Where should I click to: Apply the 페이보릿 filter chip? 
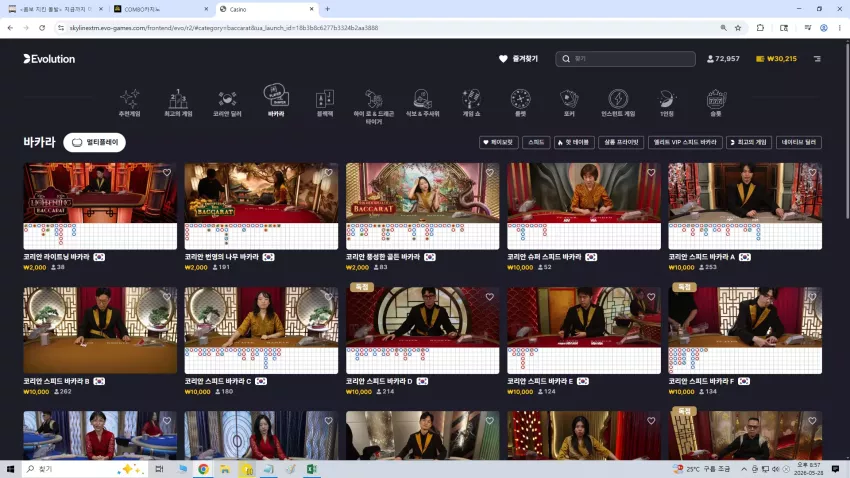[x=498, y=142]
